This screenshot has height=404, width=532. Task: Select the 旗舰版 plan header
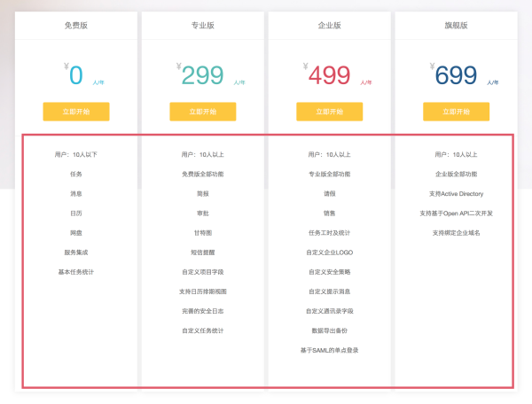[x=456, y=26]
